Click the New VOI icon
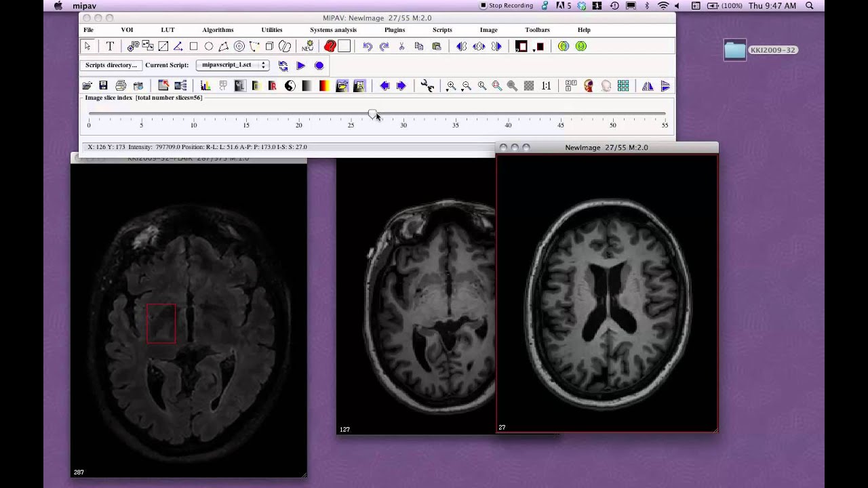Image resolution: width=868 pixels, height=488 pixels. click(308, 46)
